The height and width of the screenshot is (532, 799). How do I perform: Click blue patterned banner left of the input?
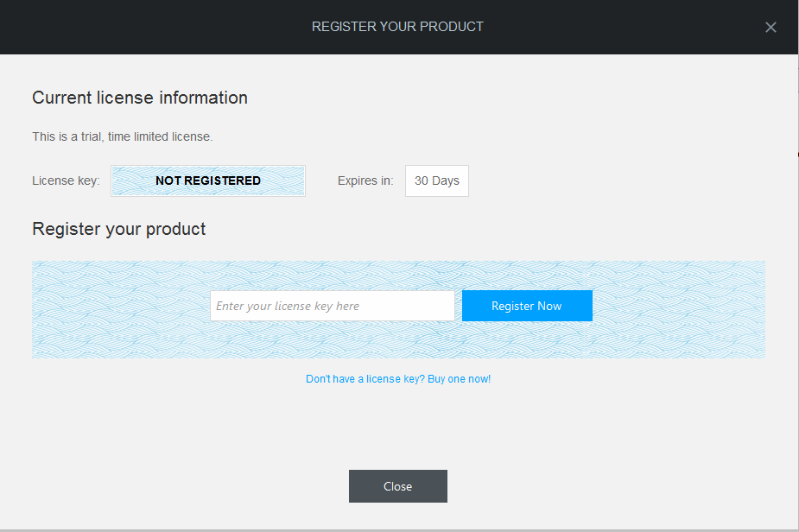(121, 309)
